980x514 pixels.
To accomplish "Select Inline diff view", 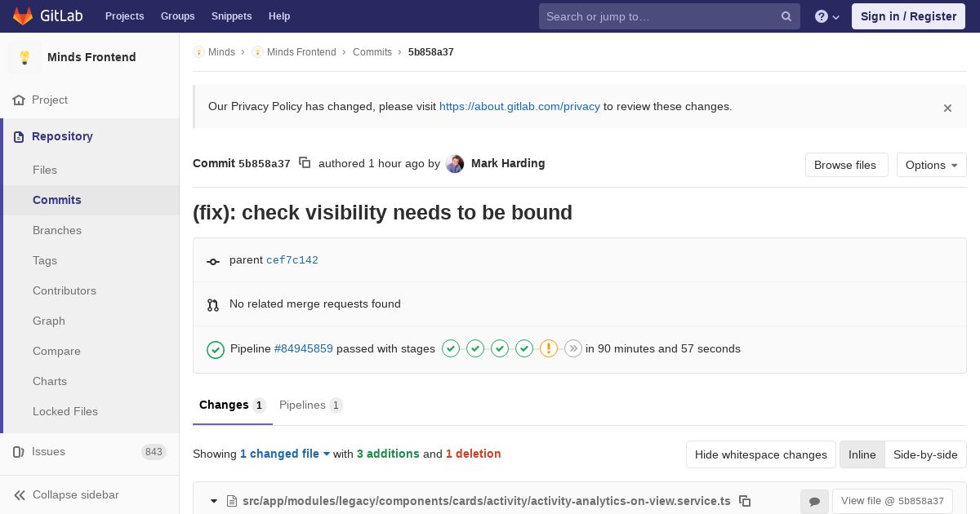I will click(x=862, y=454).
